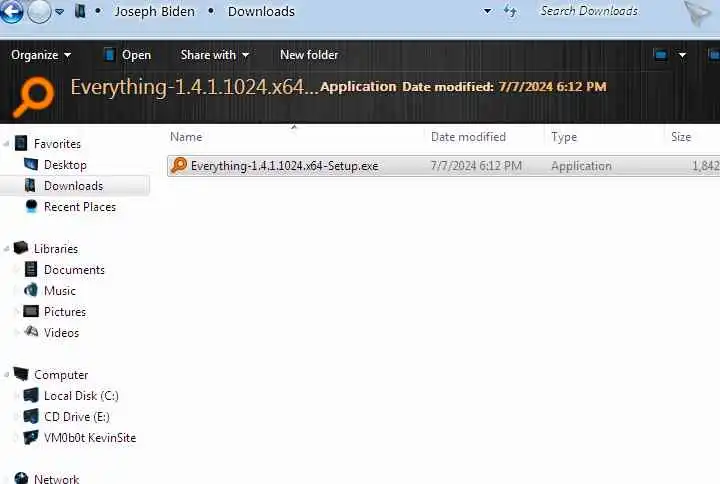Refresh the Downloads folder view

(510, 11)
